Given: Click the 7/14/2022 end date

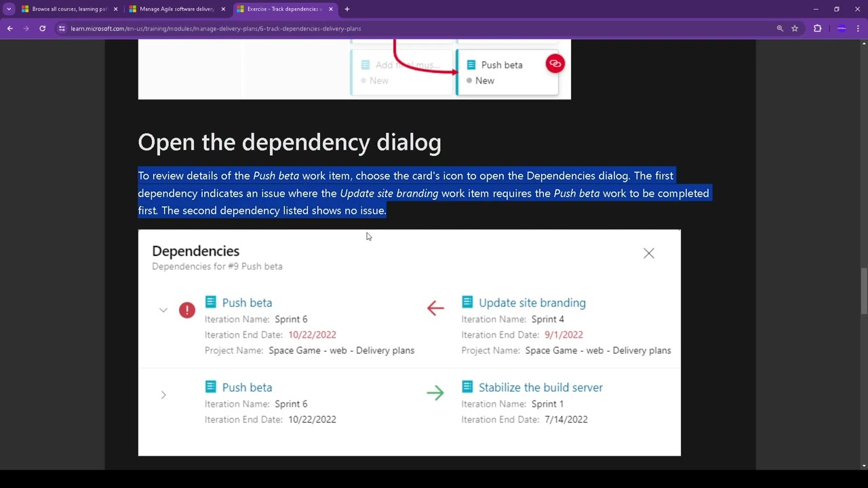Looking at the screenshot, I should point(566,419).
